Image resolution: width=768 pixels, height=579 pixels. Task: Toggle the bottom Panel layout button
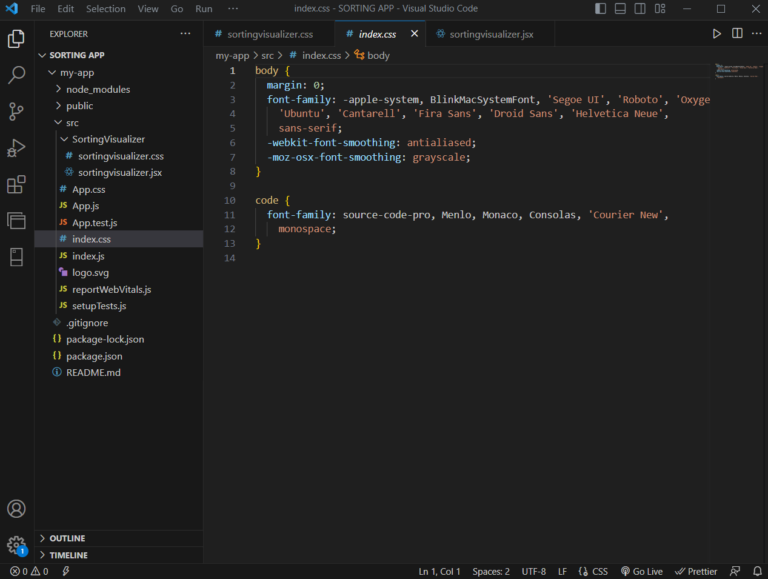click(621, 9)
